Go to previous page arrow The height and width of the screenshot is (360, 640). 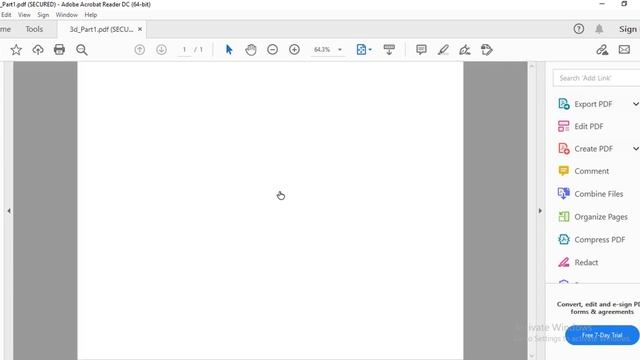click(140, 50)
